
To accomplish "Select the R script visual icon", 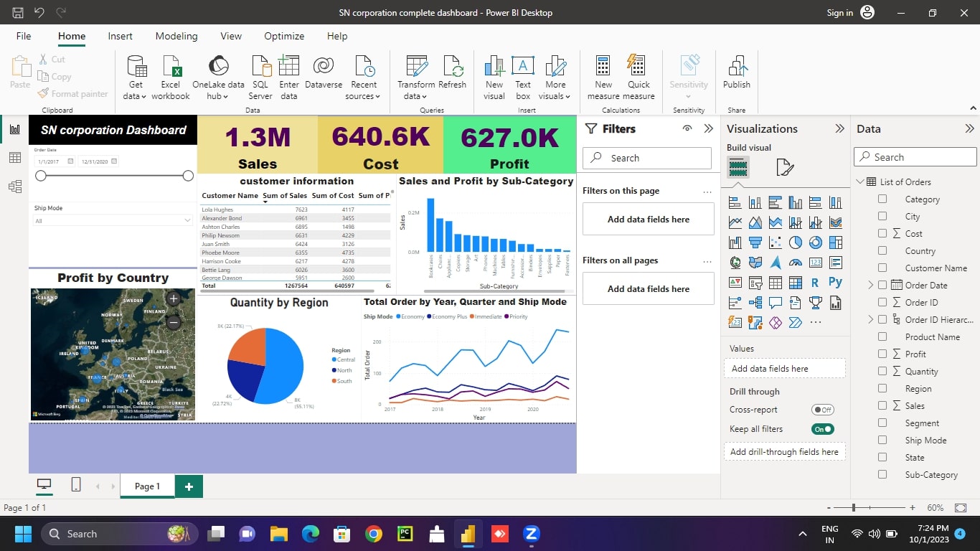I will click(x=815, y=283).
